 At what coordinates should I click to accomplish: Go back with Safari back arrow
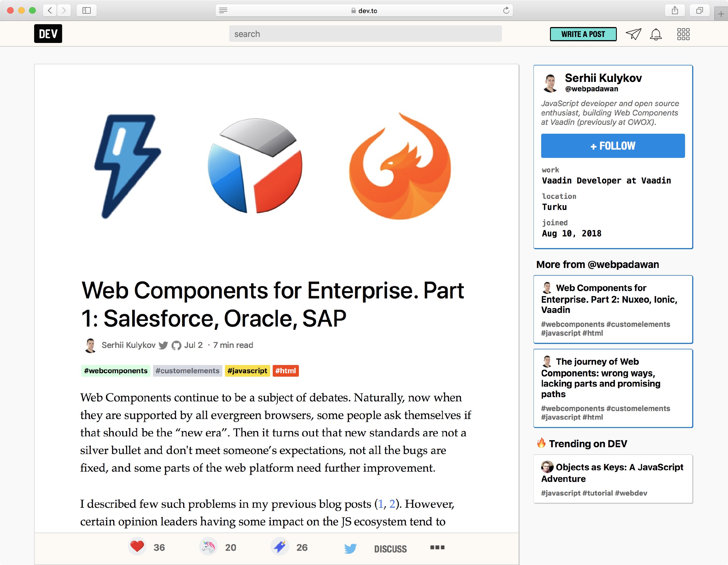coord(50,10)
